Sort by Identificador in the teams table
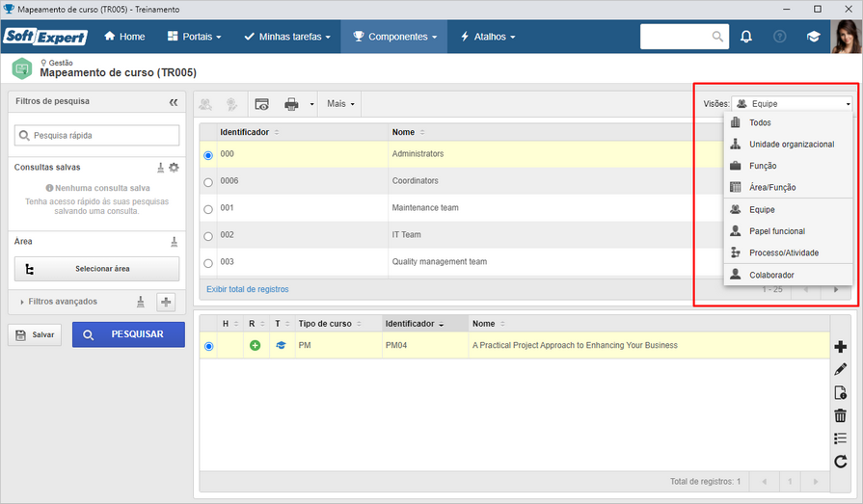The width and height of the screenshot is (863, 504). pos(250,132)
